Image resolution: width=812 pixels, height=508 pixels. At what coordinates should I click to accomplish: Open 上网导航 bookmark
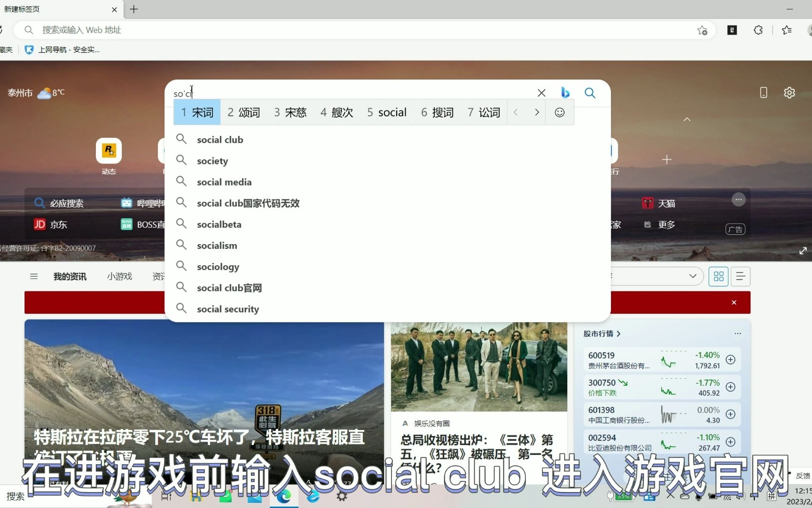[x=62, y=49]
